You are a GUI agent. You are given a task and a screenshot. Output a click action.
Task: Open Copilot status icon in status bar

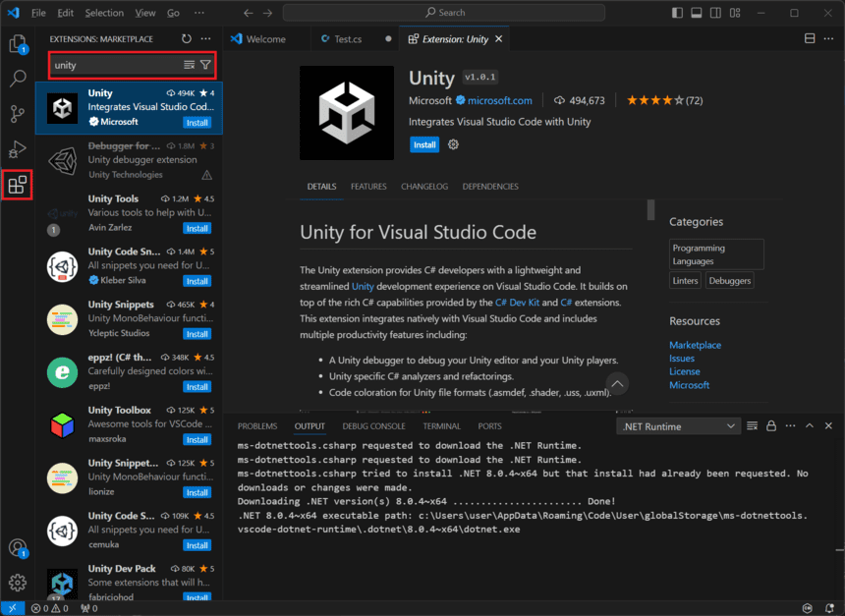(808, 608)
